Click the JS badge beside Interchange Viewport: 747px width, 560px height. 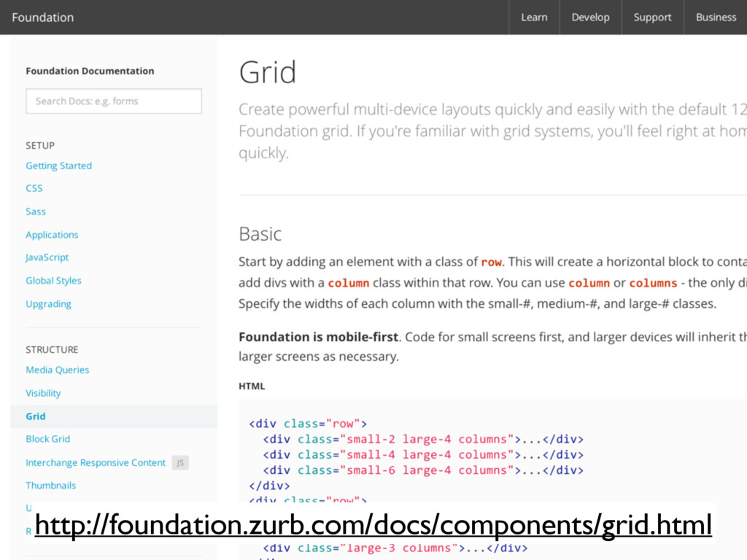coord(180,463)
